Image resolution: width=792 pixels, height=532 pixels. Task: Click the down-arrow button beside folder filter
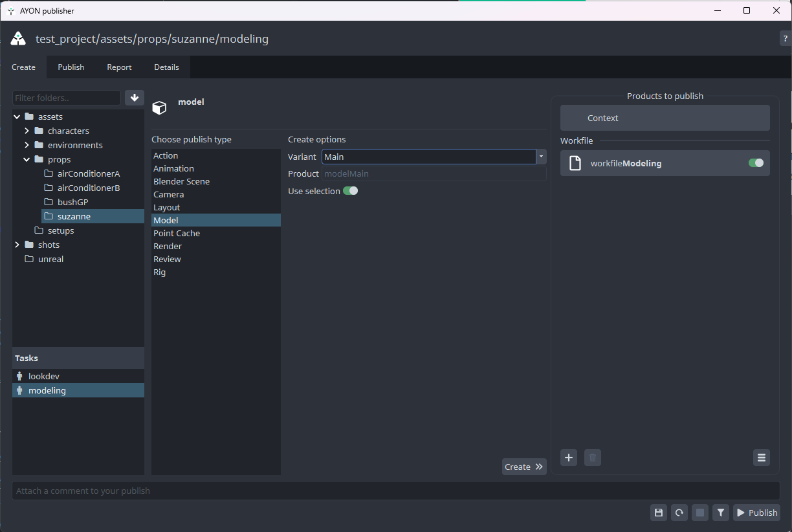[x=135, y=98]
